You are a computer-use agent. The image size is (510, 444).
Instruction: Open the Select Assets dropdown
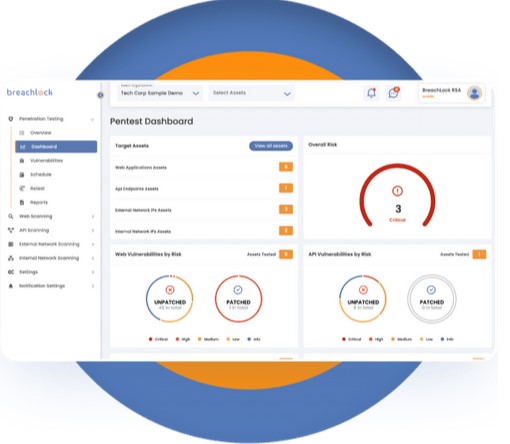coord(251,93)
